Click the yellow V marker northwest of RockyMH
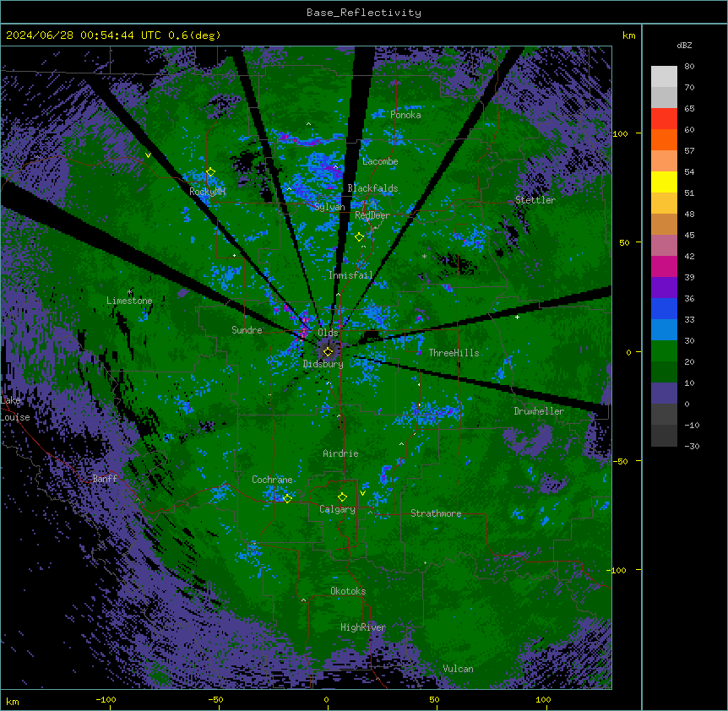 click(148, 155)
